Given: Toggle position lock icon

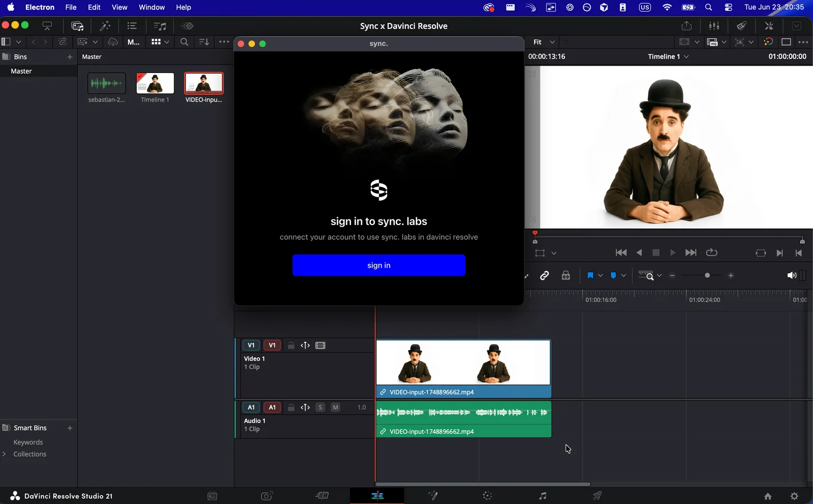Looking at the screenshot, I should (x=566, y=275).
